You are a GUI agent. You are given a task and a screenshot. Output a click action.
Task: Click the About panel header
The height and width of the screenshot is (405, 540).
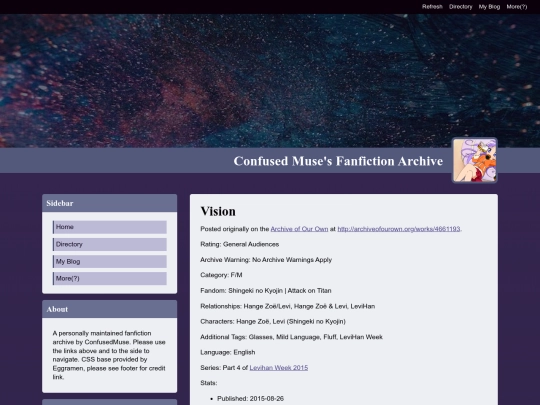(x=110, y=309)
